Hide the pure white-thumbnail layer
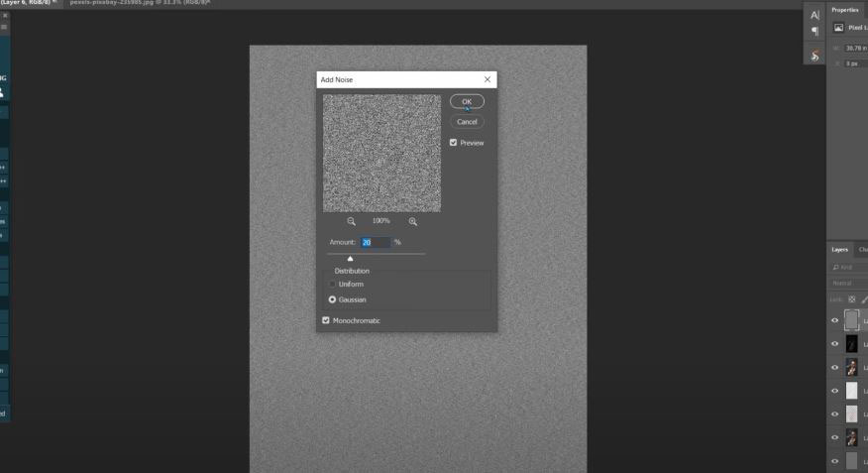 [x=834, y=391]
